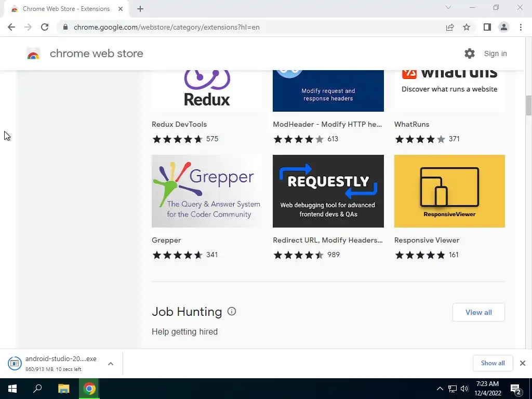
Task: Open Chrome side panel
Action: pos(487,27)
